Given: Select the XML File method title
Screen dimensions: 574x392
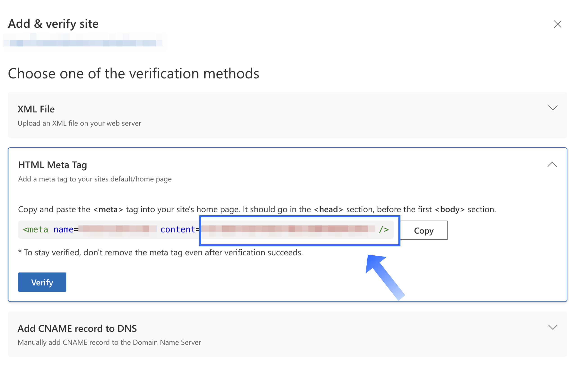Looking at the screenshot, I should pyautogui.click(x=36, y=109).
